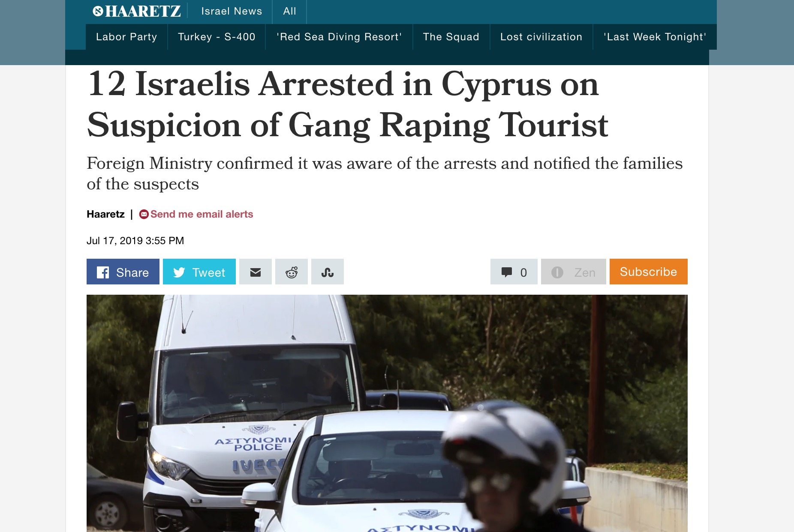Open the Haaretz logo home link
The height and width of the screenshot is (532, 794).
pyautogui.click(x=137, y=11)
